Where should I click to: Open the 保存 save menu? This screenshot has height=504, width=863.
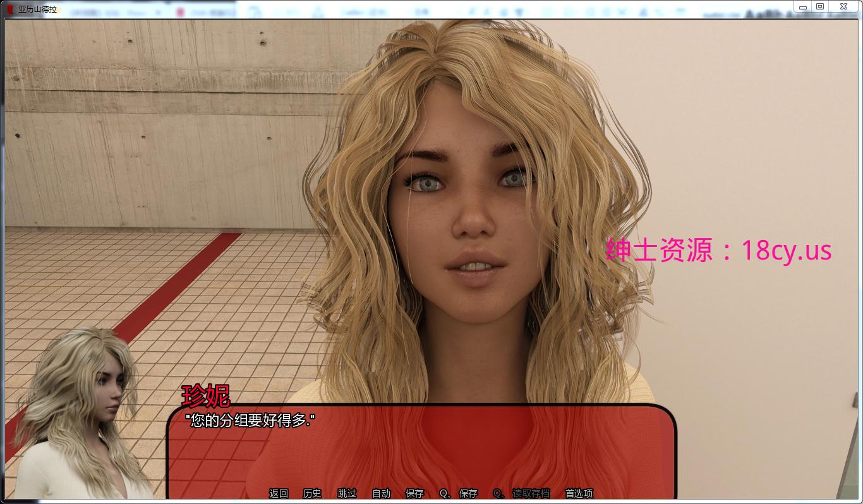point(414,493)
